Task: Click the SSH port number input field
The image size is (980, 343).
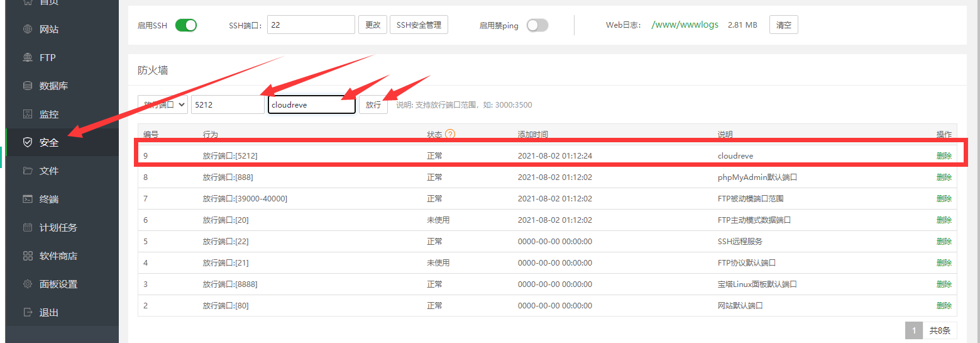Action: click(311, 25)
